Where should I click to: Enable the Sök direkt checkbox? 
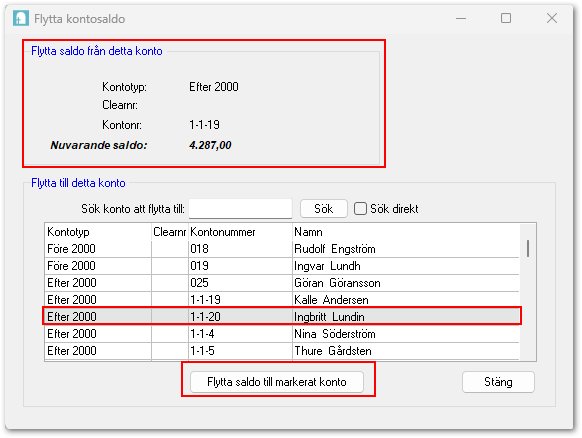pyautogui.click(x=360, y=209)
